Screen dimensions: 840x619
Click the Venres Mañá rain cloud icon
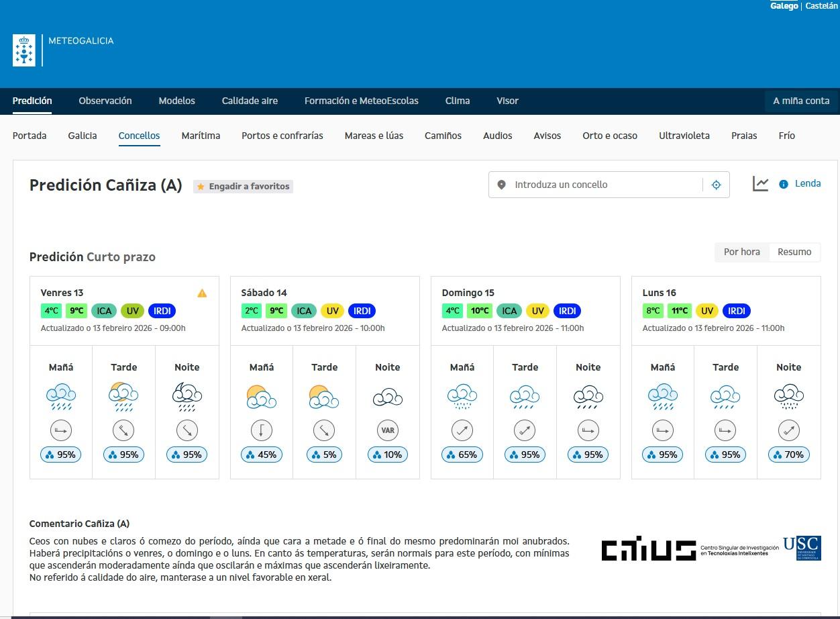pos(61,397)
